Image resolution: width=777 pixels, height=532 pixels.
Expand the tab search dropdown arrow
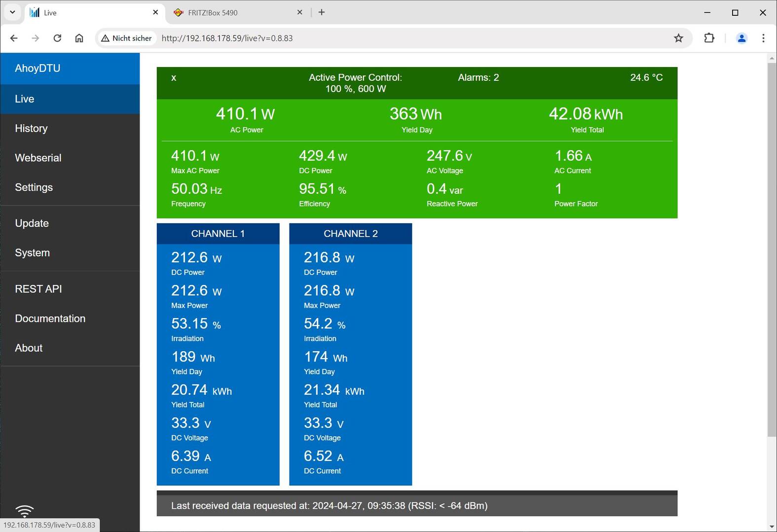coord(12,12)
